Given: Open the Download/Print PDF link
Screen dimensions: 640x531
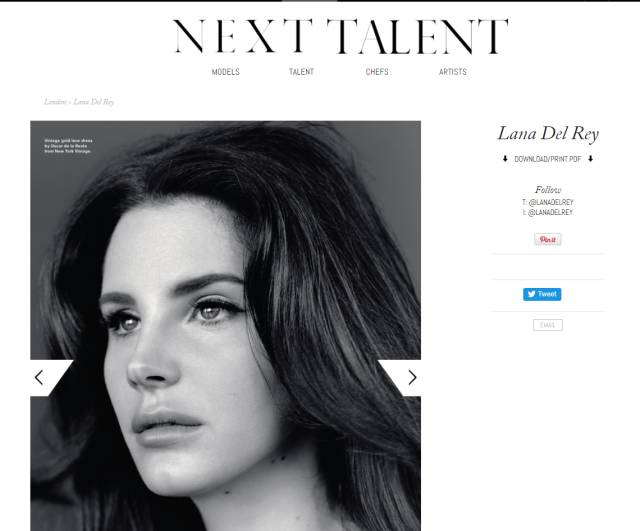Looking at the screenshot, I should 548,159.
